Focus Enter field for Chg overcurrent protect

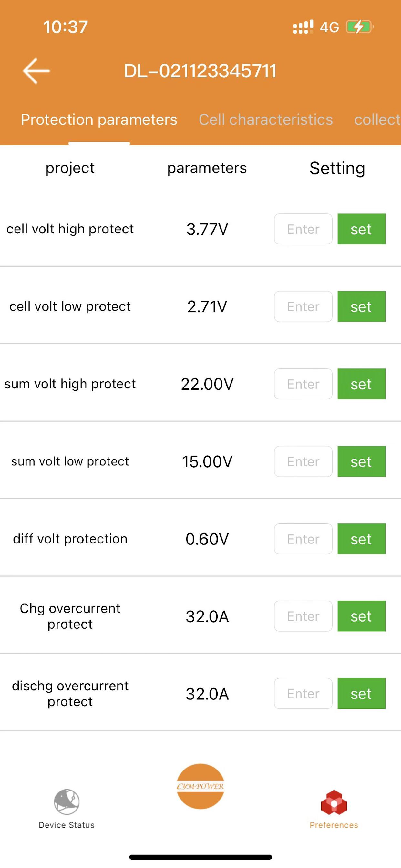point(303,616)
